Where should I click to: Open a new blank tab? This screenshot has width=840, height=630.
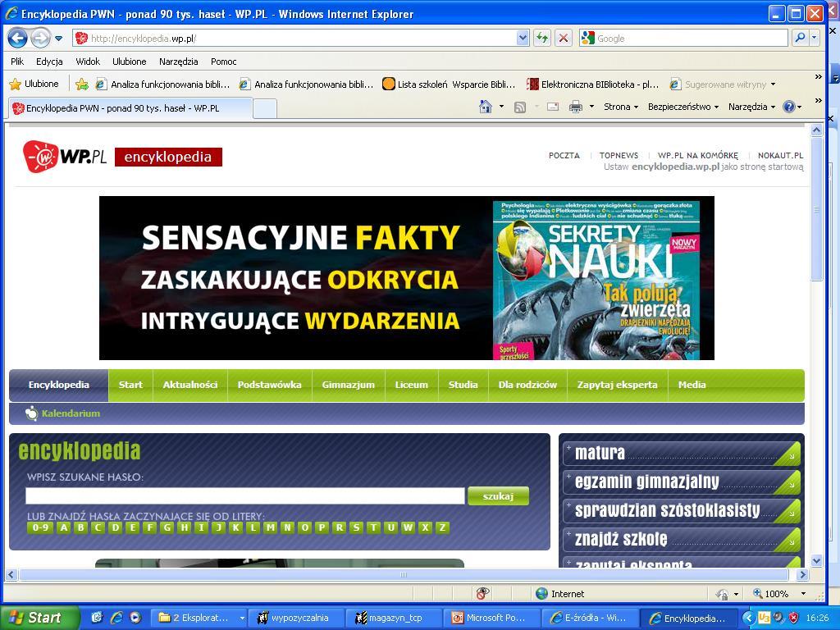tap(265, 109)
